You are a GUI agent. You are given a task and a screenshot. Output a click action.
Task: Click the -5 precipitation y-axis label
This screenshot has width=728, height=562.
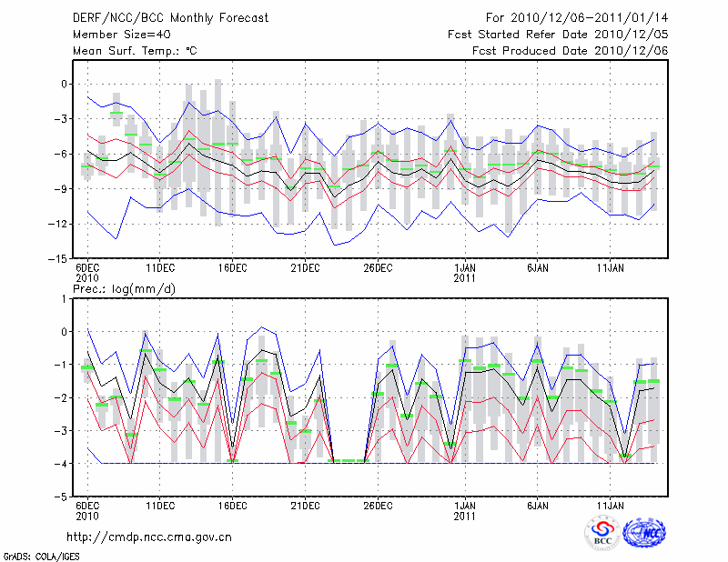coord(62,497)
